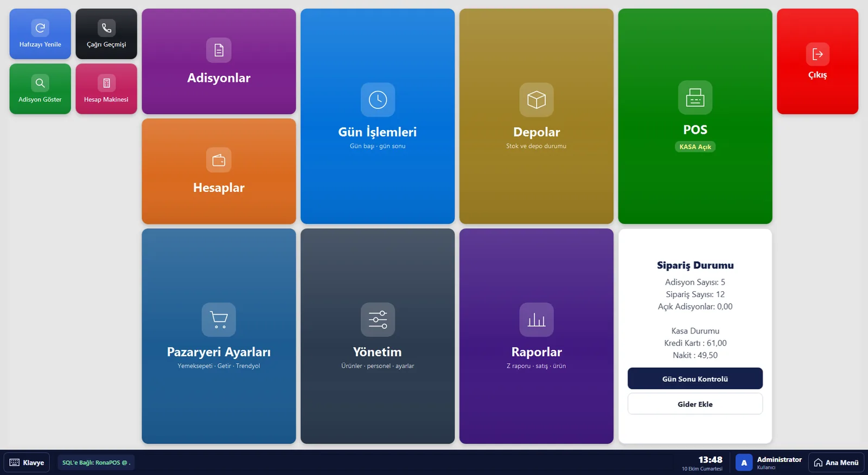Click the Kasa Durumu label
Image resolution: width=868 pixels, height=475 pixels.
point(695,331)
